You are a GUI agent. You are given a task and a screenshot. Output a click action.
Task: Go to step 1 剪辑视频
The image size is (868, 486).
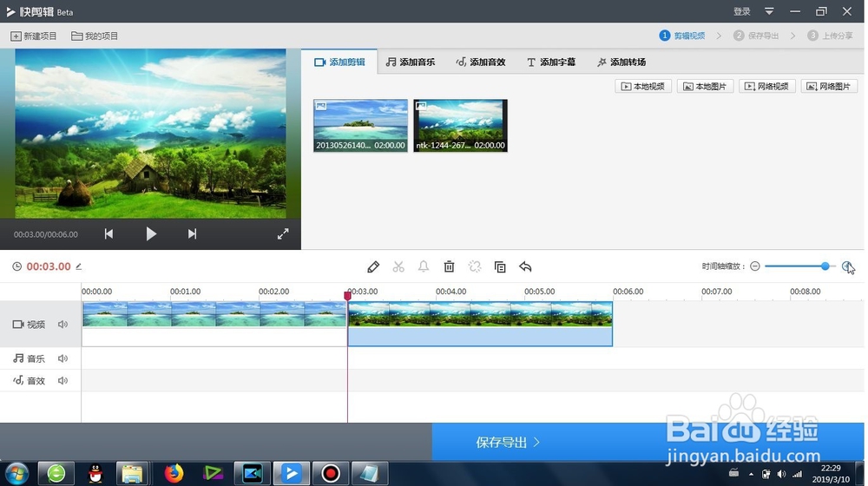[x=682, y=36]
